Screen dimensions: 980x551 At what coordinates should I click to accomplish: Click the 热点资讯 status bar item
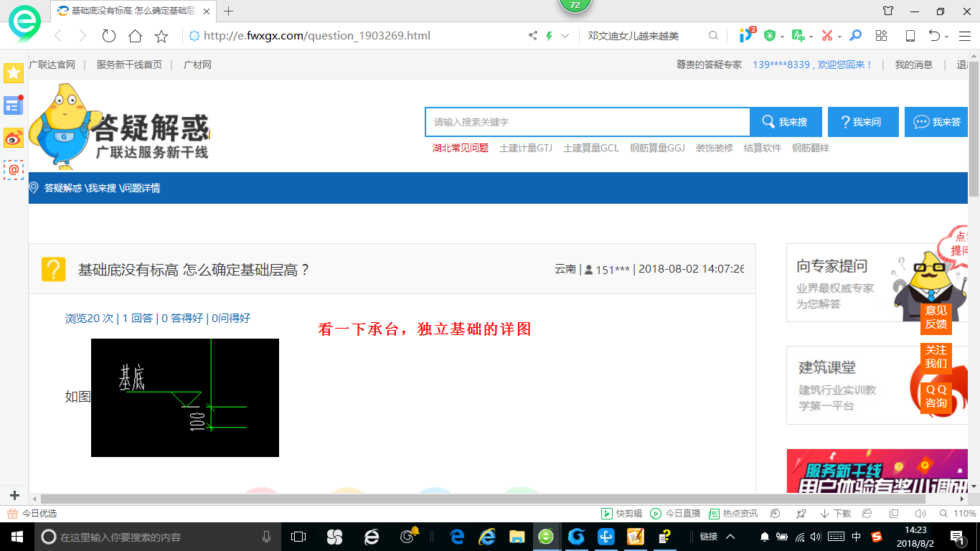(732, 514)
